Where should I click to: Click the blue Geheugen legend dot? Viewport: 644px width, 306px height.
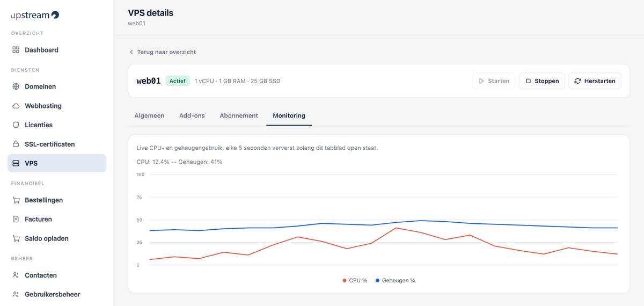coord(378,281)
